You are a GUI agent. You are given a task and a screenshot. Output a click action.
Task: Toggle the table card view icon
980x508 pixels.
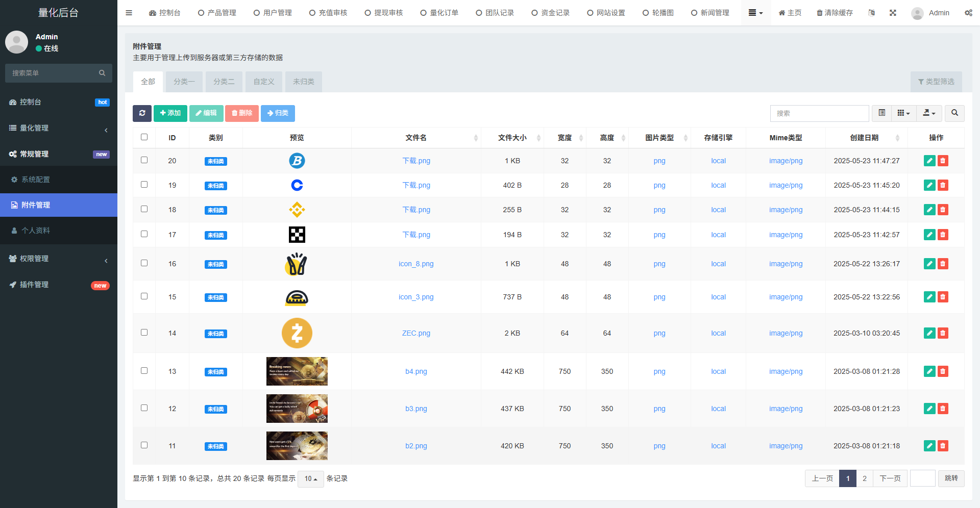click(x=881, y=113)
